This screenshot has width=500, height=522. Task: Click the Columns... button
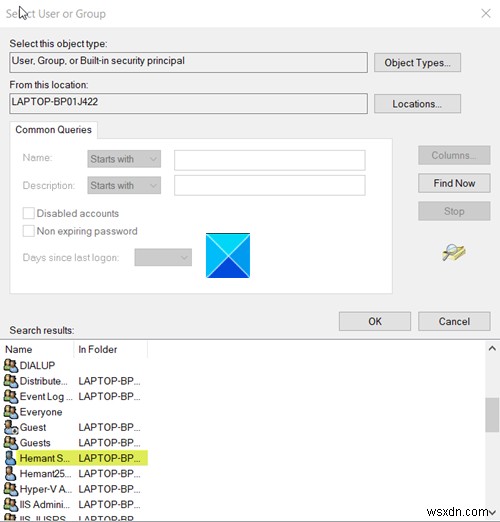click(x=454, y=155)
